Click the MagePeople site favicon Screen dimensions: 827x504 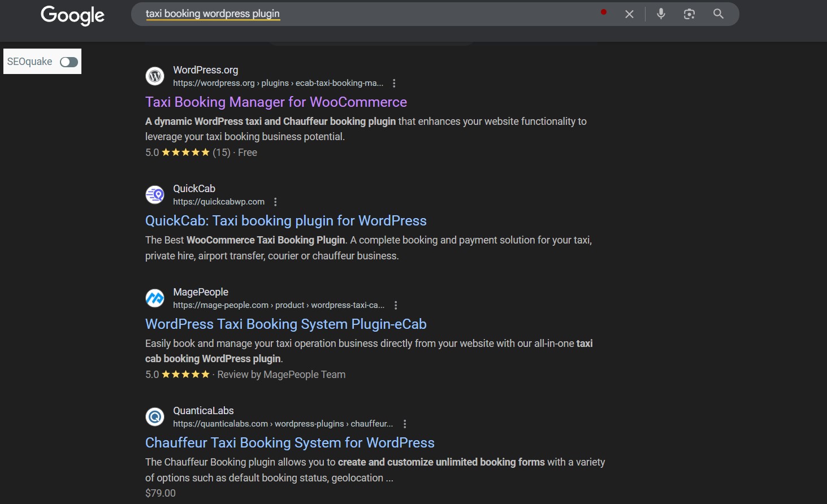tap(155, 298)
